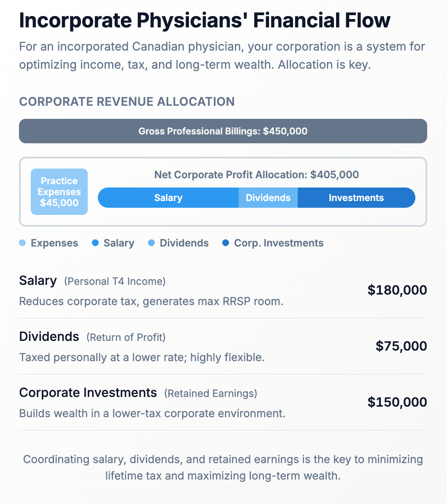Click the "(Personal T4 Income)" note
The image size is (447, 504).
(115, 281)
